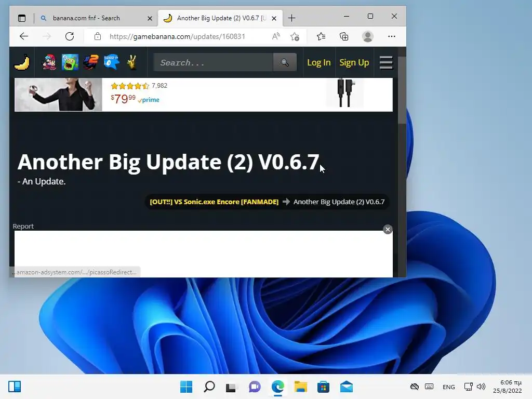Screen dimensions: 532x399
Task: Open ENG language switcher
Action: click(448, 387)
